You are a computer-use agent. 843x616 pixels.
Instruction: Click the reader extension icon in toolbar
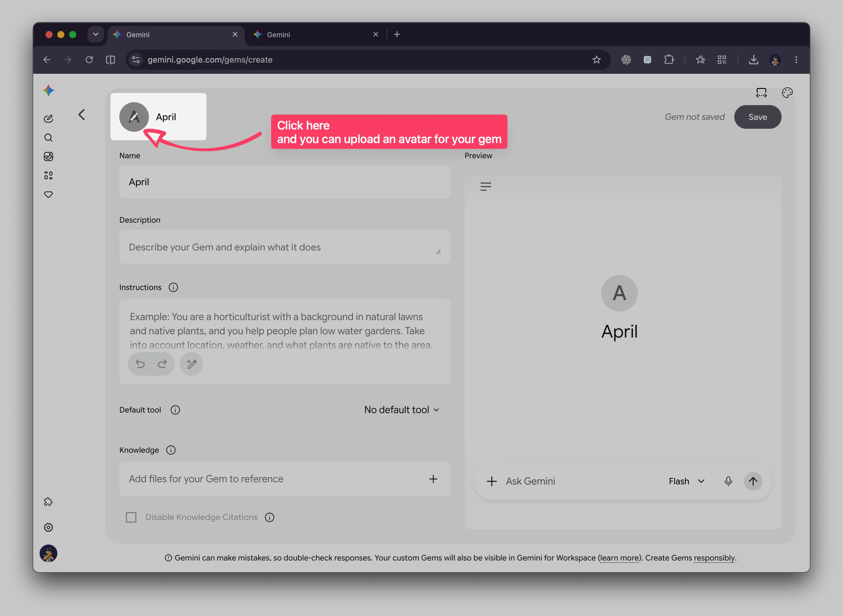point(647,60)
